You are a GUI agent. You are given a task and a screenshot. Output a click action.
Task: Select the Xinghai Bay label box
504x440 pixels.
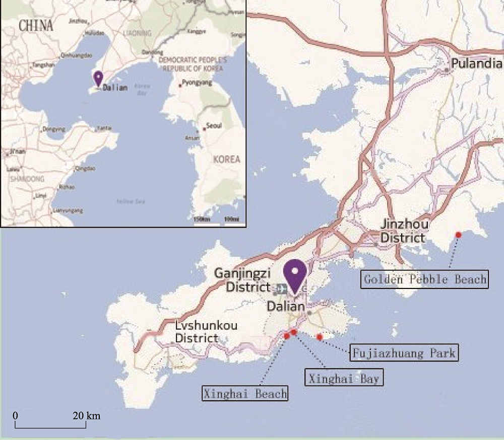[x=344, y=377]
